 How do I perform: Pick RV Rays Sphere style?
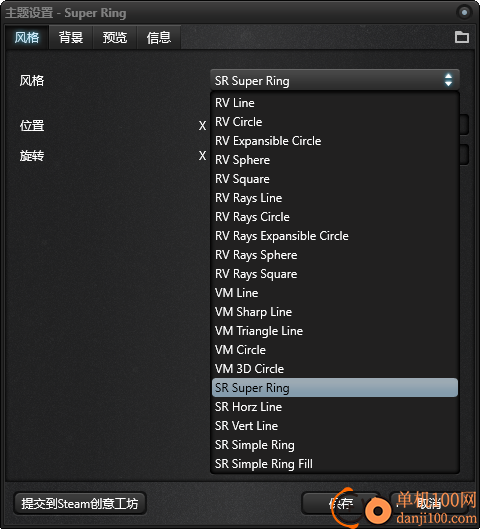334,255
